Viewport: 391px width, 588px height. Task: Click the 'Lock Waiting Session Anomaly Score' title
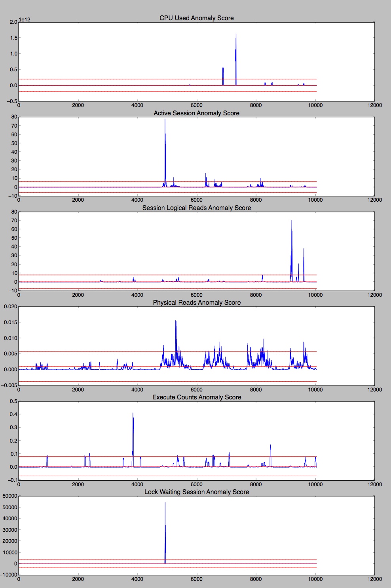196,492
